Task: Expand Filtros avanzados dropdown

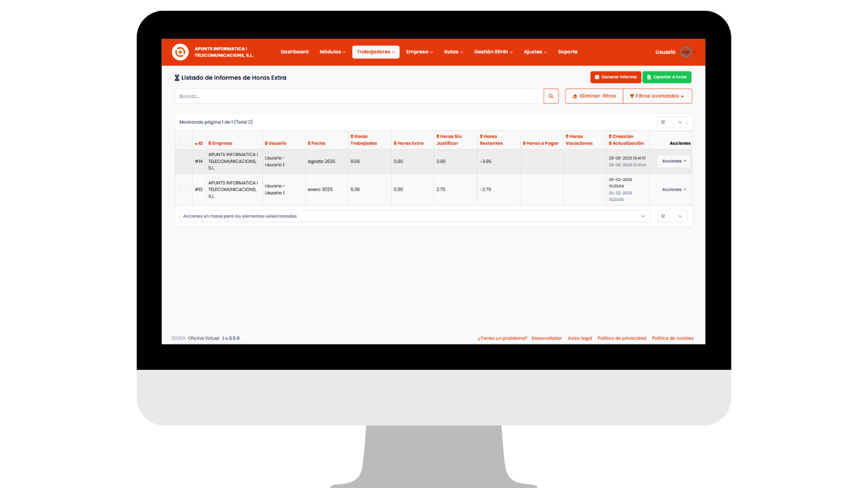Action: [657, 96]
